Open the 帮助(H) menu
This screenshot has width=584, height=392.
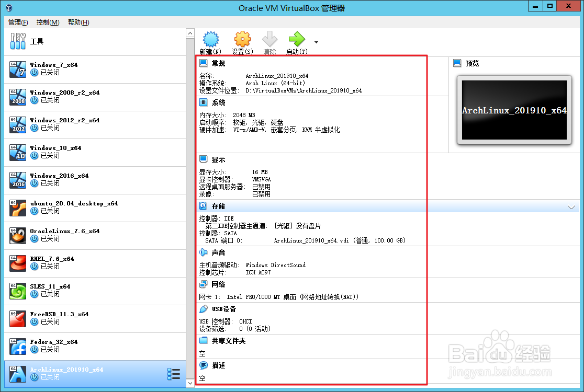coord(77,22)
